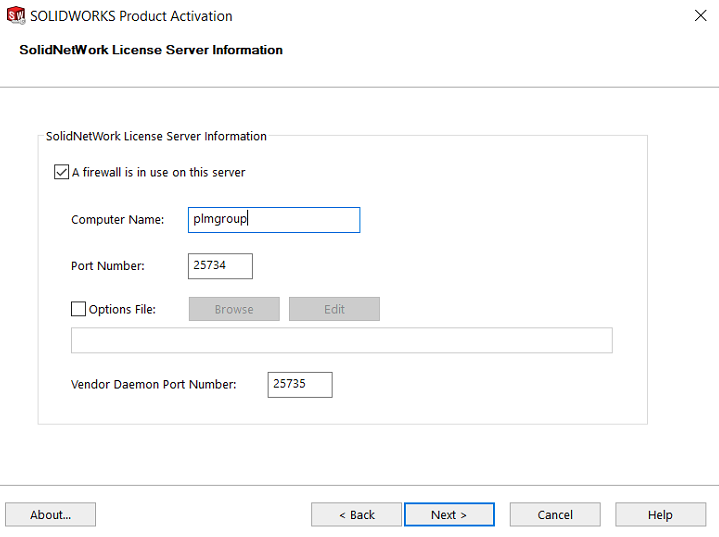This screenshot has width=719, height=537.
Task: Click the 'Options File:' label text
Action: [x=122, y=310]
